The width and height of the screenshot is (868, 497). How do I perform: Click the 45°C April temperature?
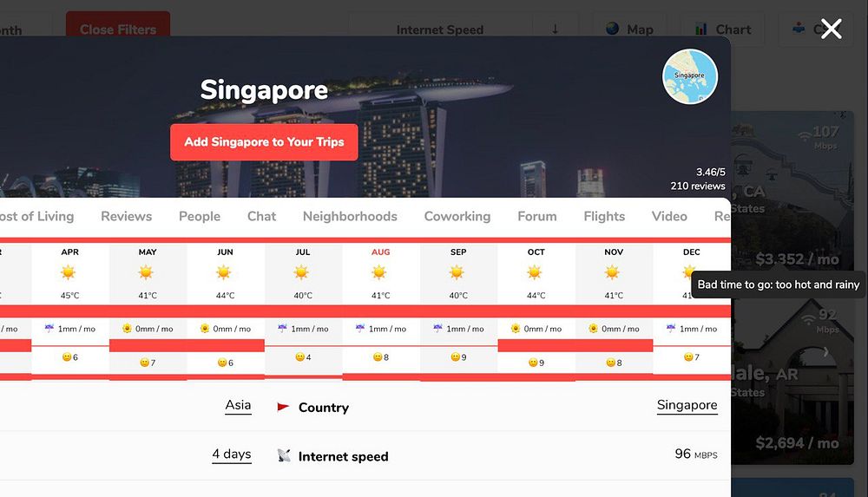pyautogui.click(x=69, y=296)
